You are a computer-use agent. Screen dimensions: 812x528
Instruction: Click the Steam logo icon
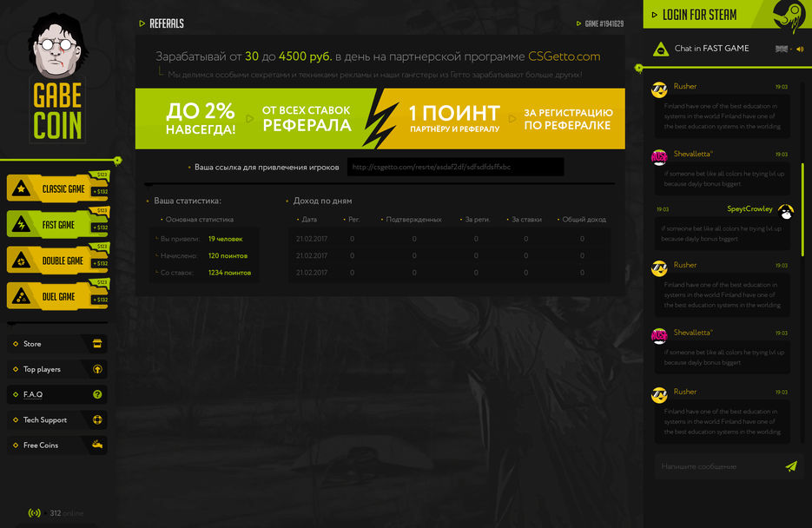[x=789, y=15]
